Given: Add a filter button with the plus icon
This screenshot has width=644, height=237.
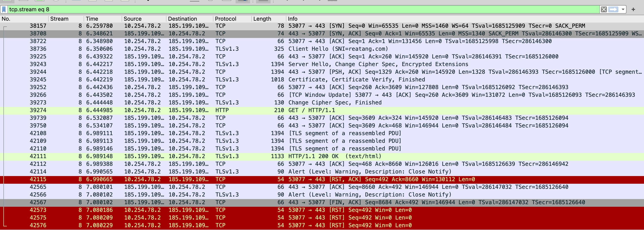Looking at the screenshot, I should 633,10.
